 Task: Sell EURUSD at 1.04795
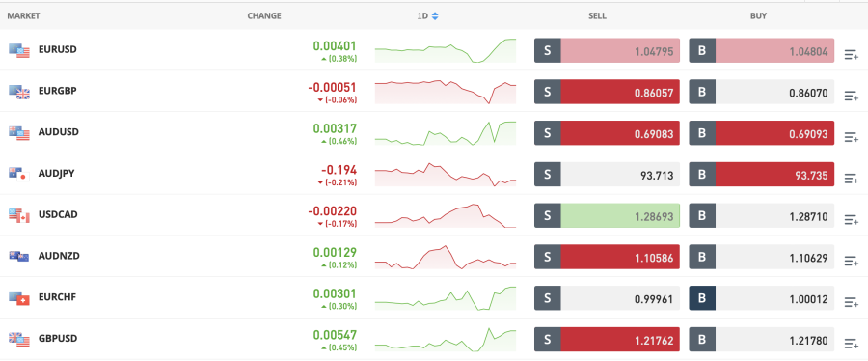[607, 51]
